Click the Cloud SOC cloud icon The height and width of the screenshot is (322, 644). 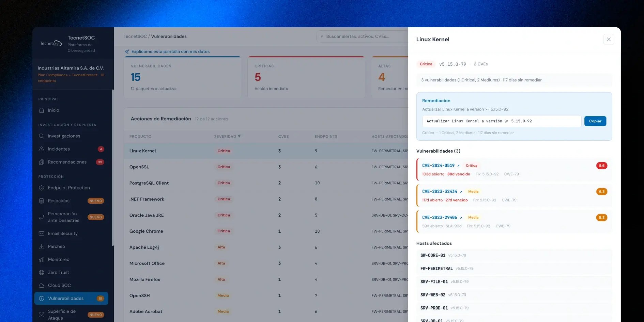tap(42, 286)
